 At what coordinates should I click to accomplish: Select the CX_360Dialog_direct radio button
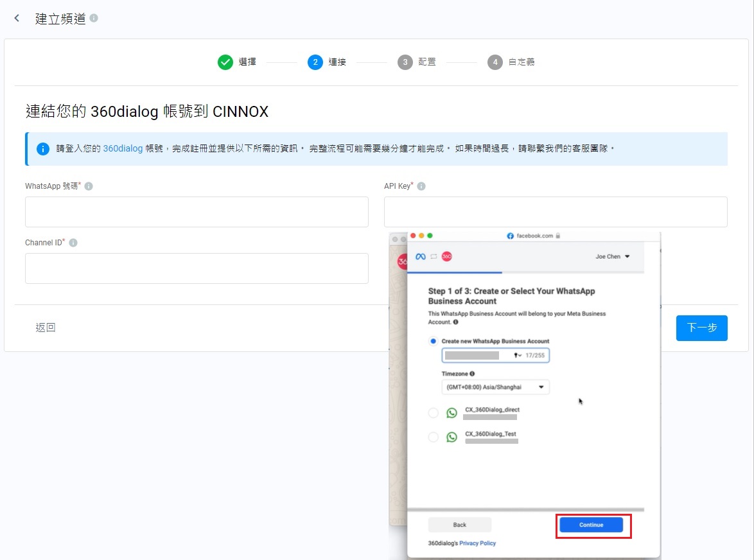coord(434,413)
